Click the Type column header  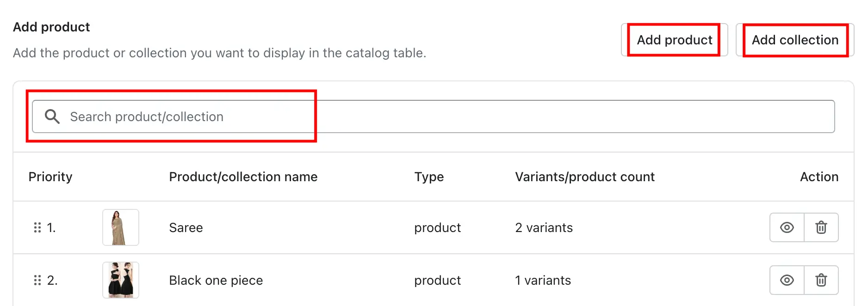pos(429,177)
